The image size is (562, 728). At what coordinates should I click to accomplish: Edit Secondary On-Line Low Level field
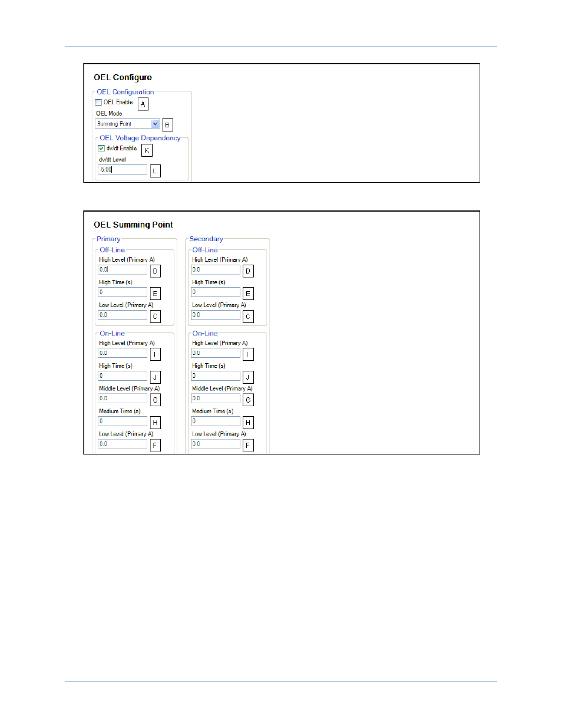tap(216, 444)
